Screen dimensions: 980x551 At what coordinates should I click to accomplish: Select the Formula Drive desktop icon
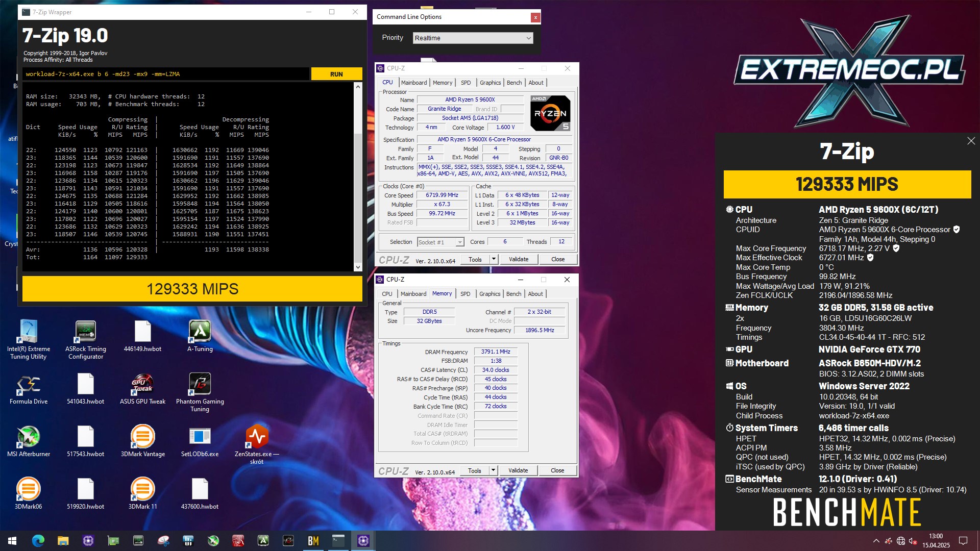click(x=29, y=389)
